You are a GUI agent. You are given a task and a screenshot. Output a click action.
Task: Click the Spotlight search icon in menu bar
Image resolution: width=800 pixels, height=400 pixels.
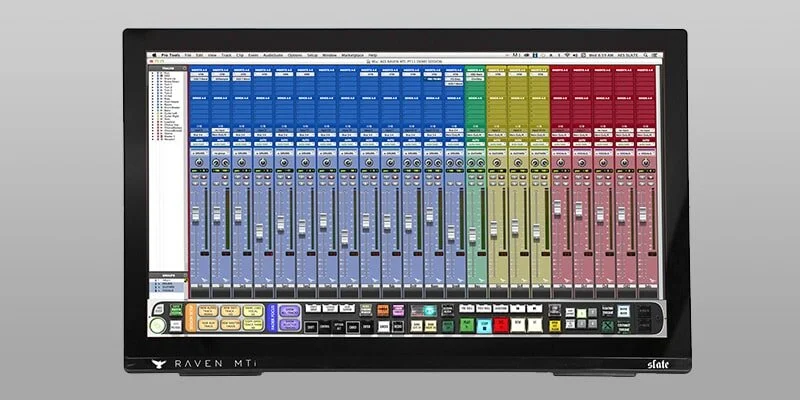[646, 55]
